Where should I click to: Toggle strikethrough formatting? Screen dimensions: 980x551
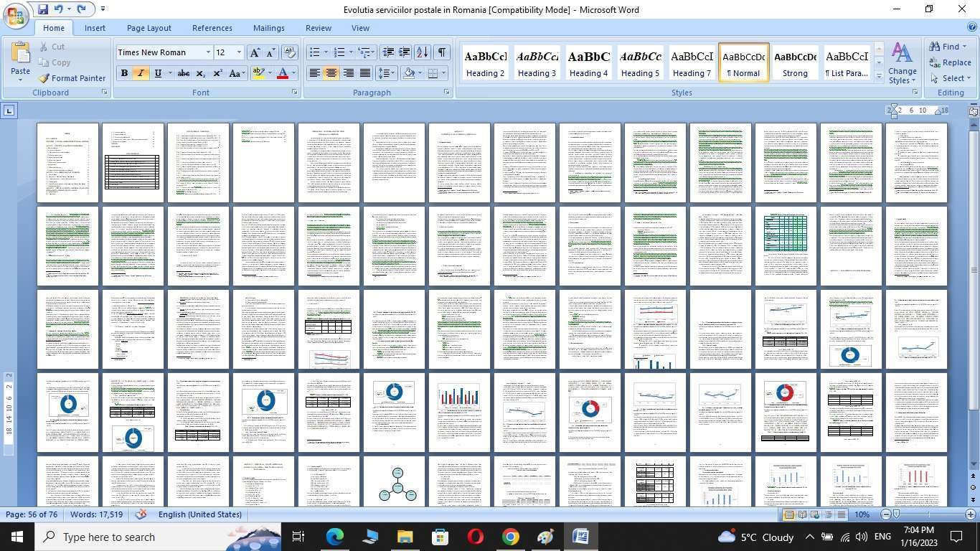click(184, 73)
